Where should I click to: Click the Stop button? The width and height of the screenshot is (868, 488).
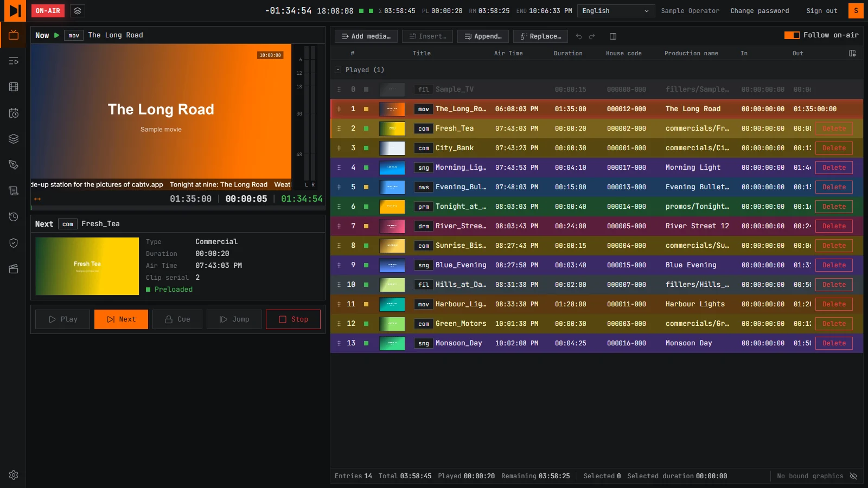[293, 319]
